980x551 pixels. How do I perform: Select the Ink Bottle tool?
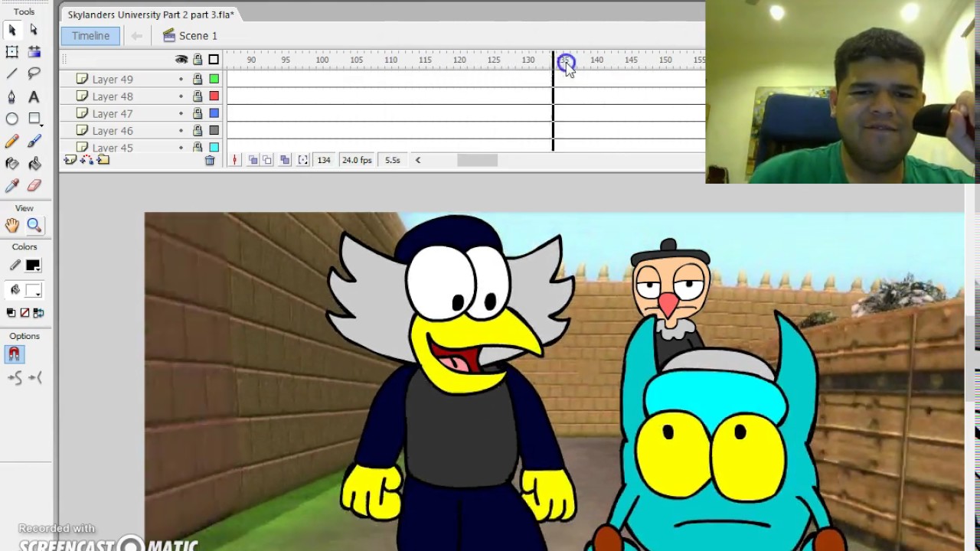(x=12, y=164)
